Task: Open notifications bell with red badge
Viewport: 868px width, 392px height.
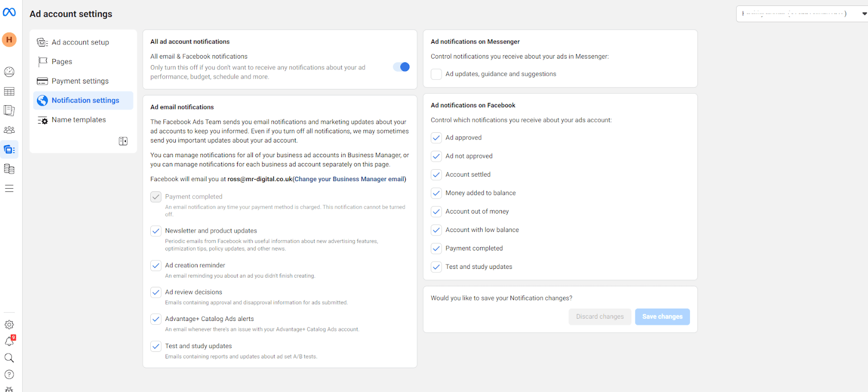Action: (9, 341)
